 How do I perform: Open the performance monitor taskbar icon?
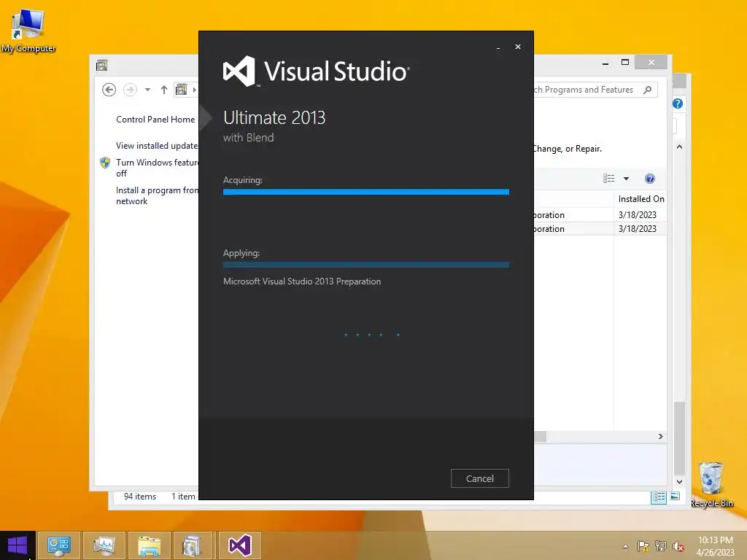tap(104, 545)
